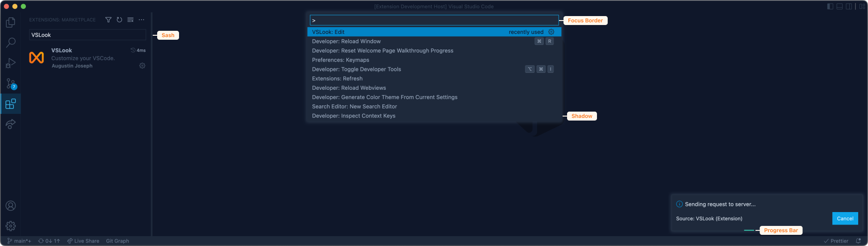868x246 pixels.
Task: Choose Developer: Inspect Context Keys command
Action: click(434, 116)
